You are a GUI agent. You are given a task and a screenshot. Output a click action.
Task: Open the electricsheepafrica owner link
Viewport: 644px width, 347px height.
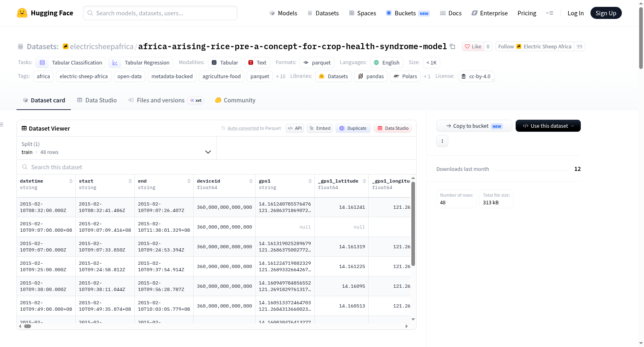pyautogui.click(x=101, y=46)
